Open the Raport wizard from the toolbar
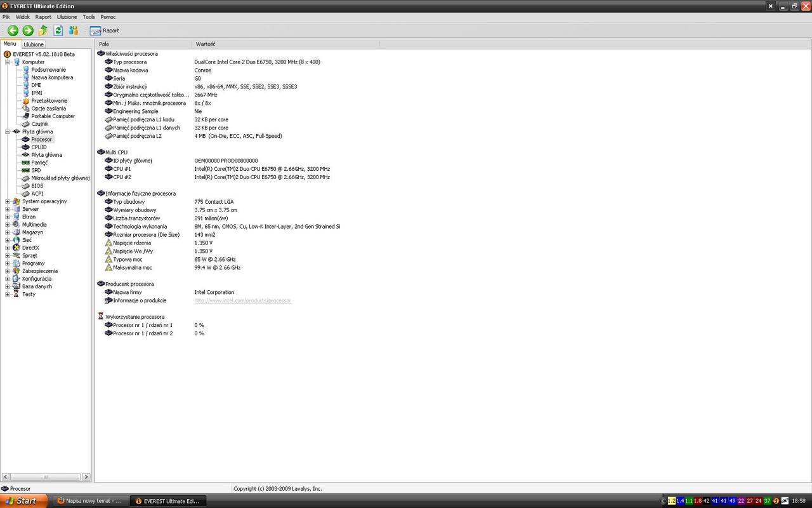This screenshot has height=508, width=812. click(x=105, y=30)
